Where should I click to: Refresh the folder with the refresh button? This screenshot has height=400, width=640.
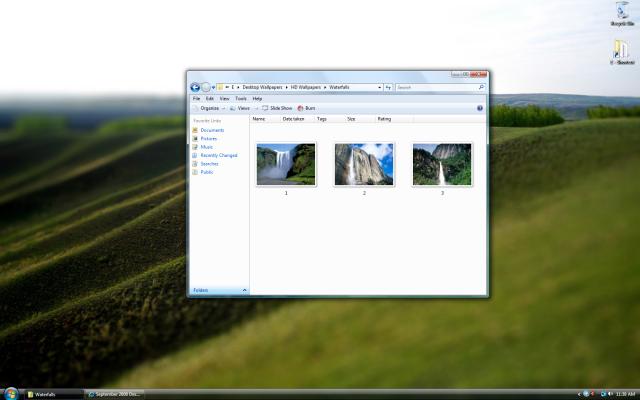coord(389,87)
